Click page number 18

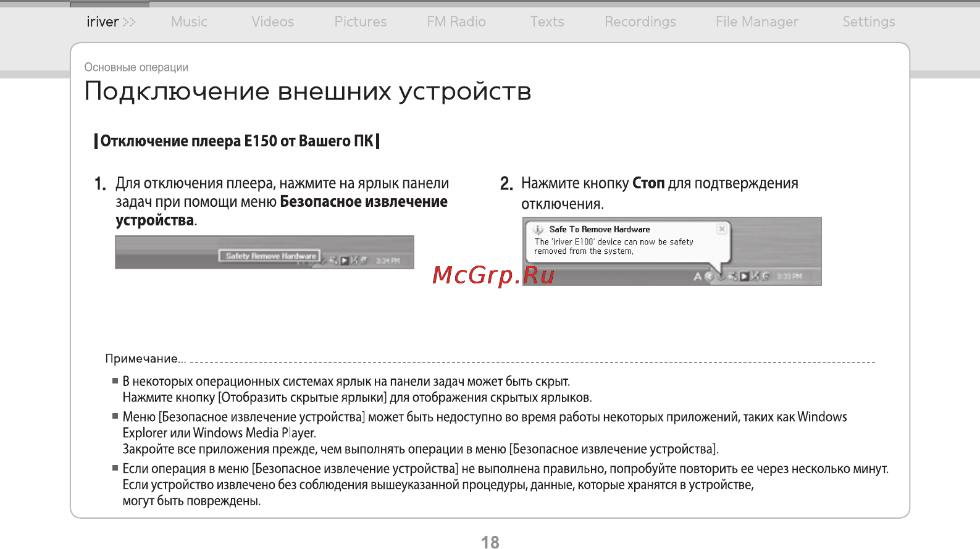[x=490, y=542]
